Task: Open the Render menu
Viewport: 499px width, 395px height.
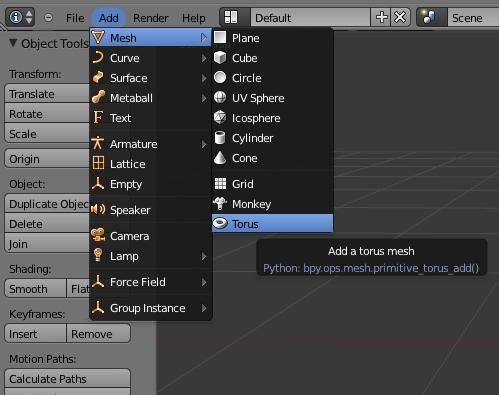Action: pyautogui.click(x=150, y=18)
